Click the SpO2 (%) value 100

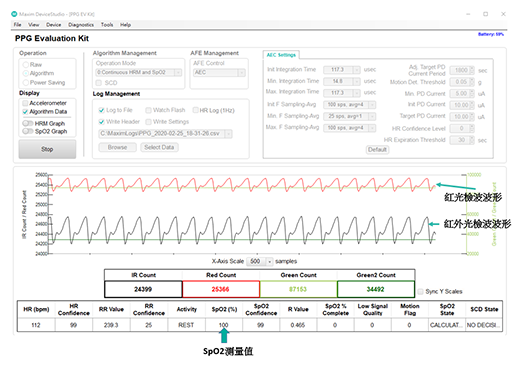(224, 325)
